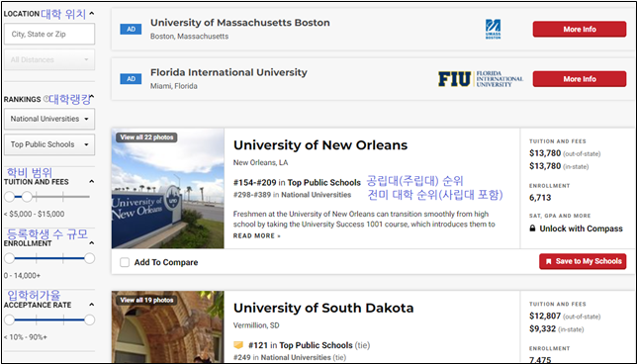Viewport: 637px width, 364px height.
Task: Open the University of South Dakota title link
Action: coord(323,308)
